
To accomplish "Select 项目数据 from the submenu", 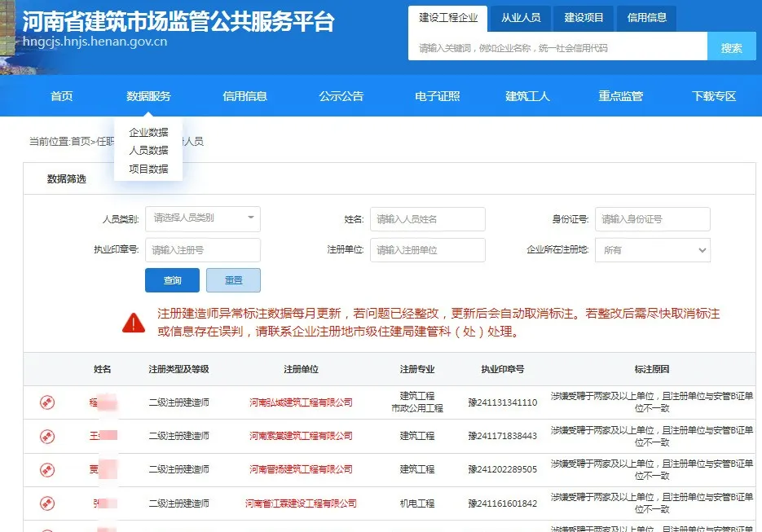I will coord(148,169).
